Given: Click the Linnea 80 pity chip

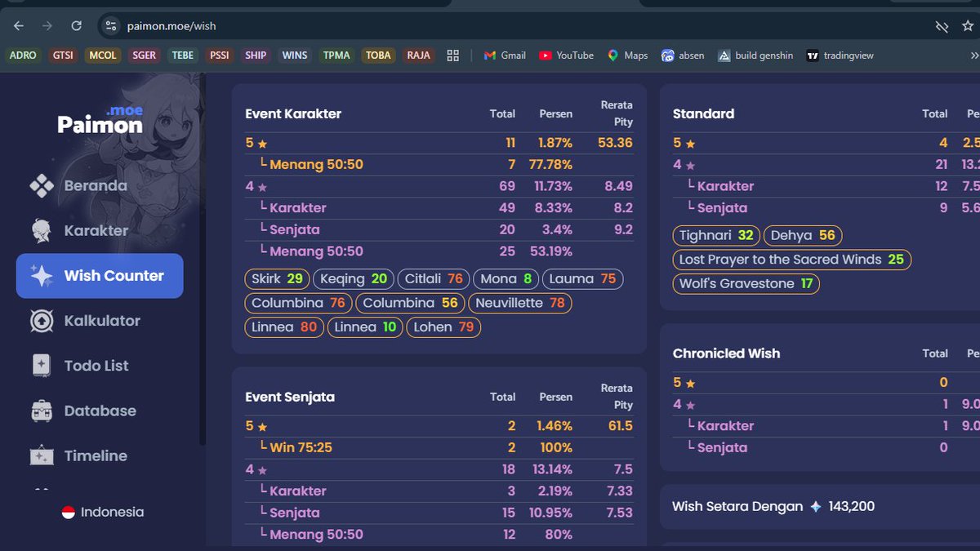Looking at the screenshot, I should coord(284,327).
